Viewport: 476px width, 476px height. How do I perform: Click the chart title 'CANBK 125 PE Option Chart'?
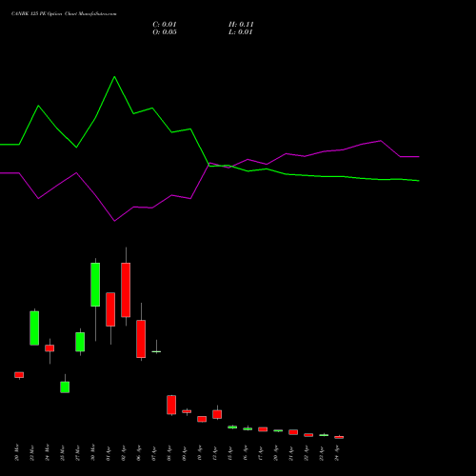click(44, 14)
